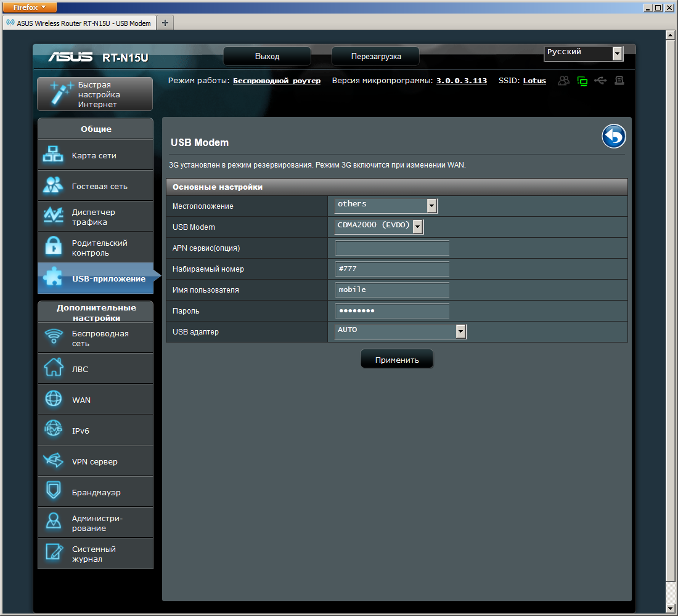Click the Guest Network people icon
Viewport: 678px width, 616px height.
pos(53,185)
